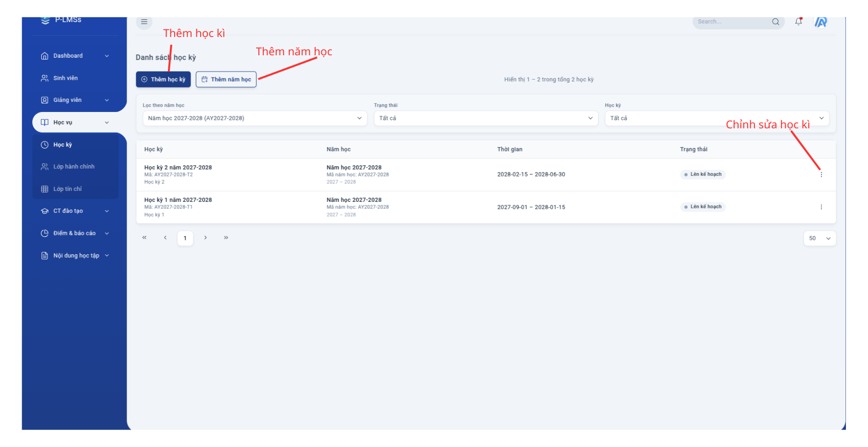Open actions menu for Học kỳ 1 row
Image resolution: width=868 pixels, height=447 pixels.
click(821, 207)
